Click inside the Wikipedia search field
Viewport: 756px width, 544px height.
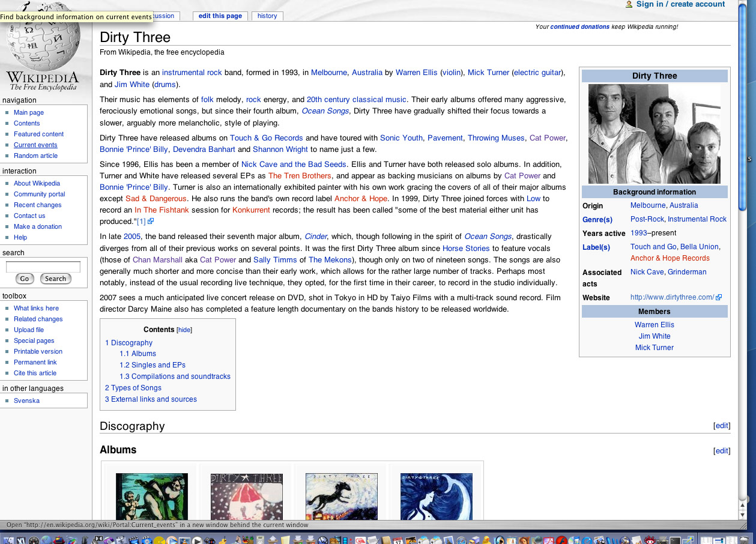click(43, 267)
